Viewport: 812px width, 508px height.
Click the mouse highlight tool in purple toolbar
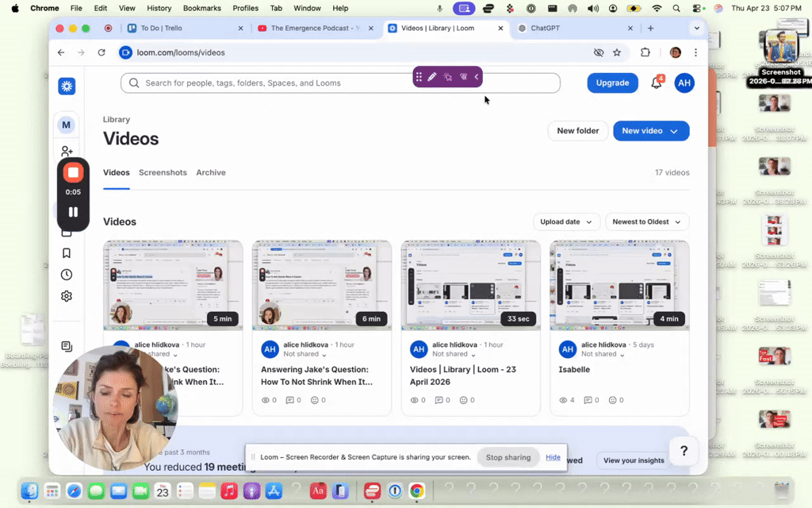point(447,77)
